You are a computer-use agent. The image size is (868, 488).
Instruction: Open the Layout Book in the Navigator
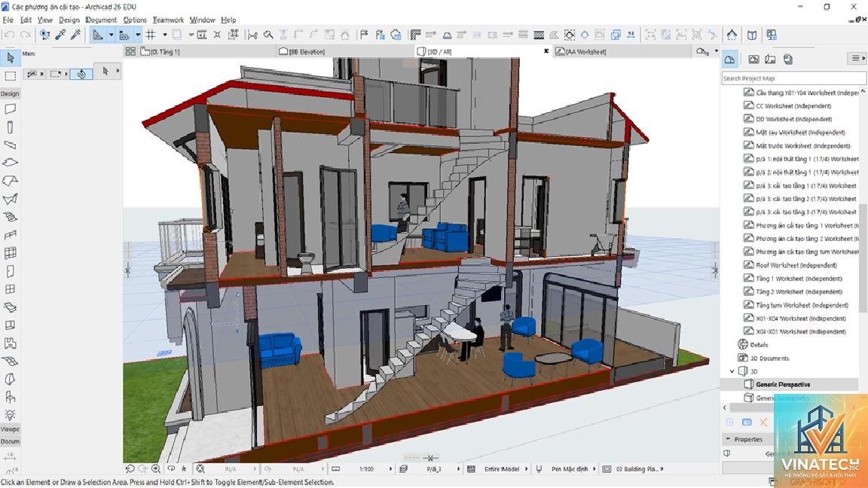[x=770, y=59]
